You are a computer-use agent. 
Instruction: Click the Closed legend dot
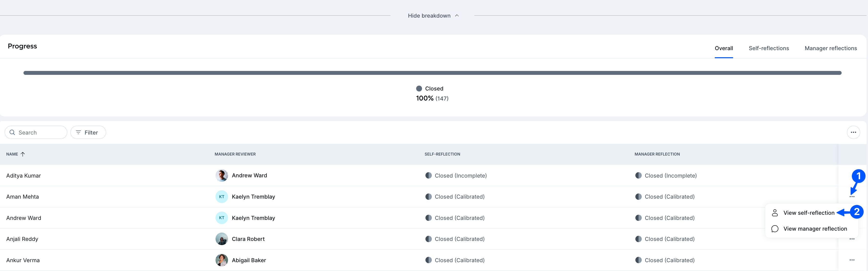click(419, 88)
